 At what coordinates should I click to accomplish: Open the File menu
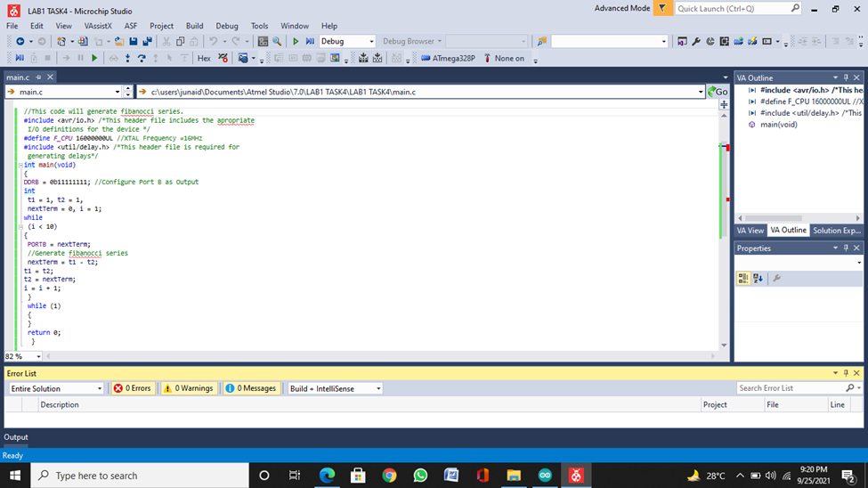pyautogui.click(x=12, y=26)
